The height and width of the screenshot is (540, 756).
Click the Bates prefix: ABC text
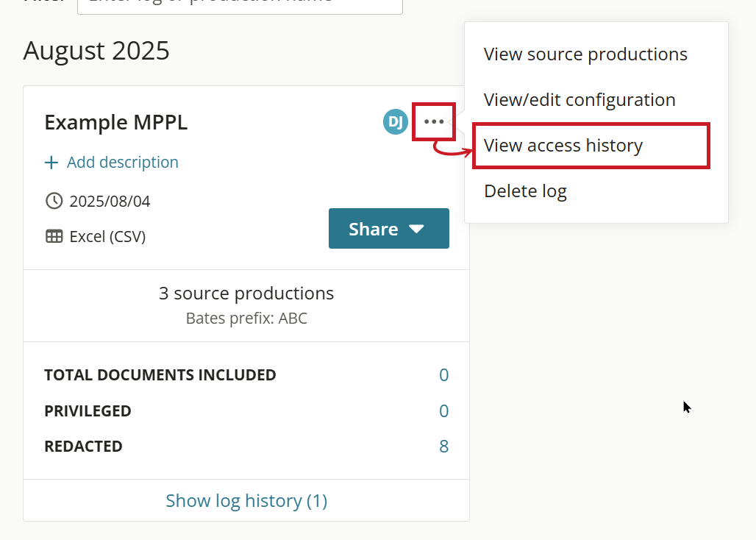point(246,319)
